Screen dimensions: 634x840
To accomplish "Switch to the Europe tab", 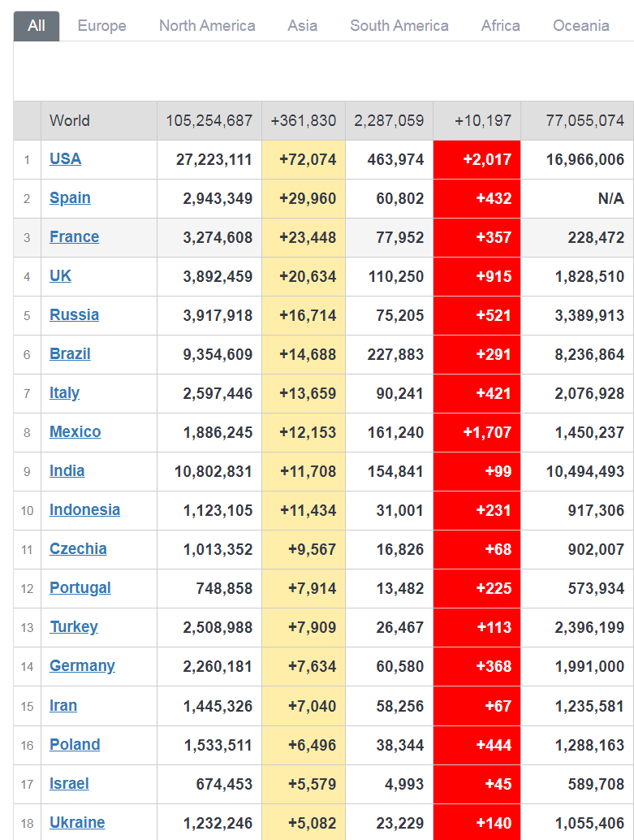I will click(101, 25).
